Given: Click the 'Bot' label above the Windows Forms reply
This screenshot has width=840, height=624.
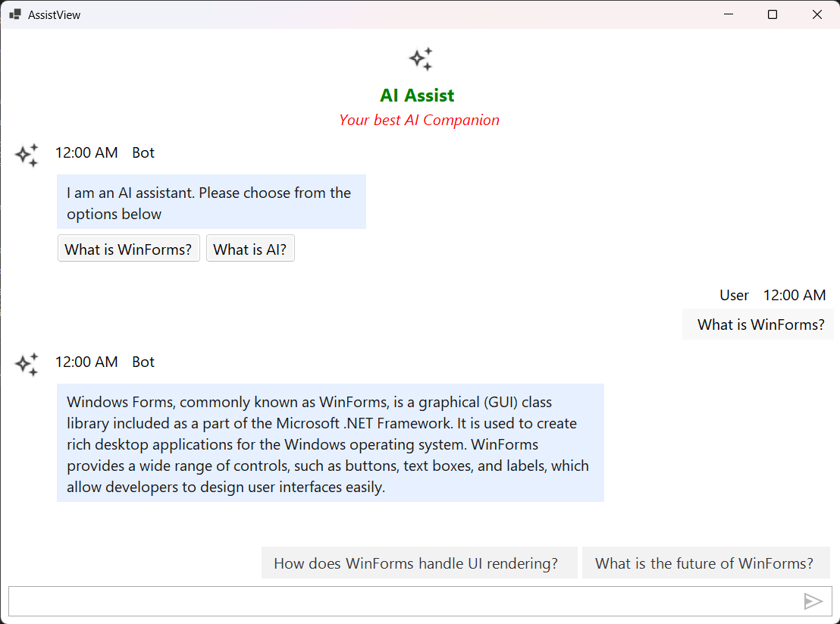Looking at the screenshot, I should (x=143, y=362).
